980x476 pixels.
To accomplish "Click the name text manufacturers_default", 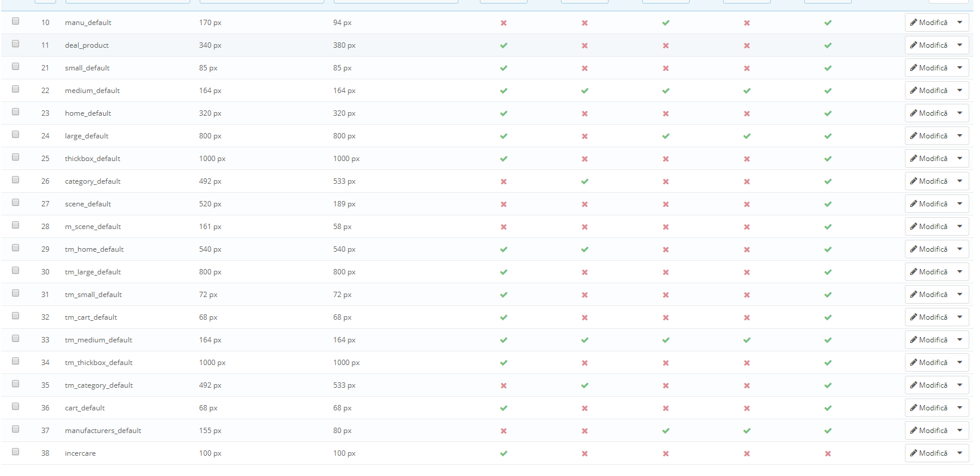I will (x=103, y=431).
